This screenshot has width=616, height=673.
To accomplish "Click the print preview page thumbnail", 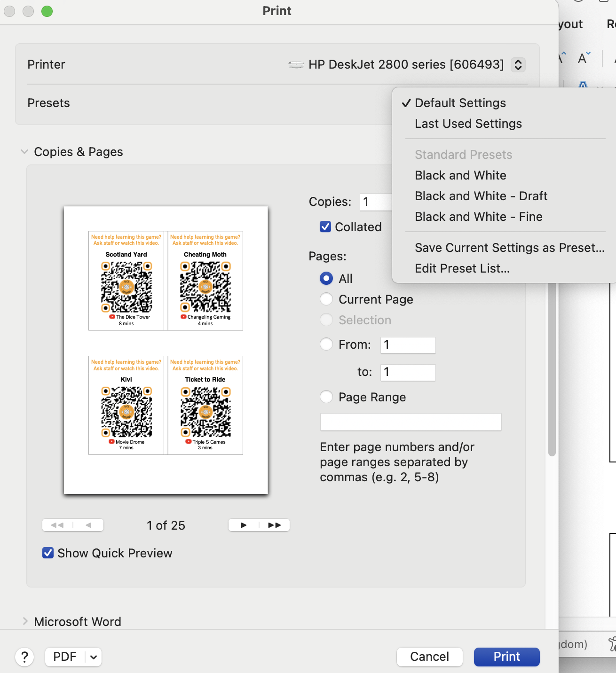I will tap(166, 350).
